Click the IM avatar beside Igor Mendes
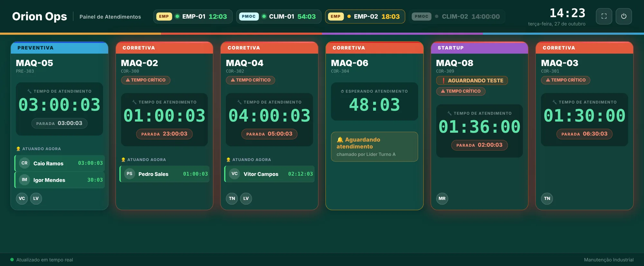 pos(24,180)
